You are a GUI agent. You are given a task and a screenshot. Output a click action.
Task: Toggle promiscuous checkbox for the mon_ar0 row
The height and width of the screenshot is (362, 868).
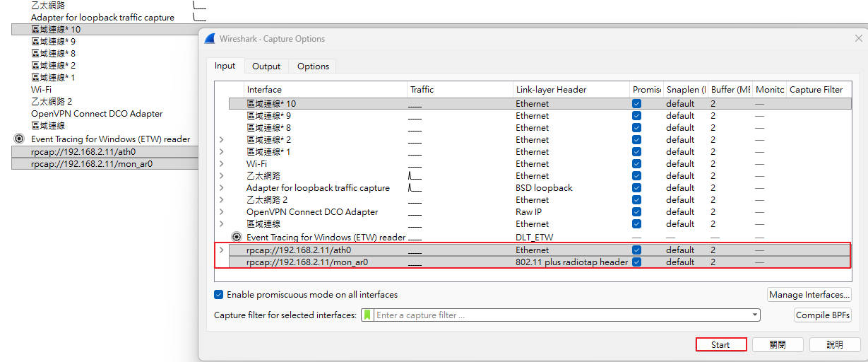pyautogui.click(x=637, y=262)
